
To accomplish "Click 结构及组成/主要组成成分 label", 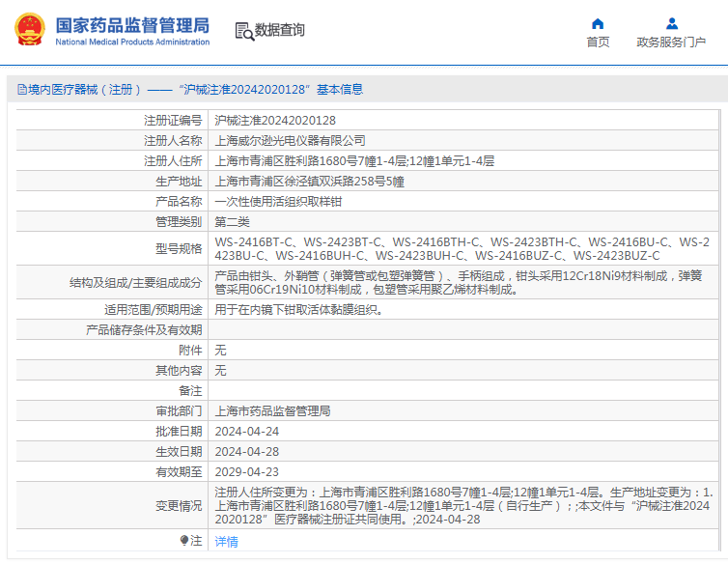I will (135, 282).
